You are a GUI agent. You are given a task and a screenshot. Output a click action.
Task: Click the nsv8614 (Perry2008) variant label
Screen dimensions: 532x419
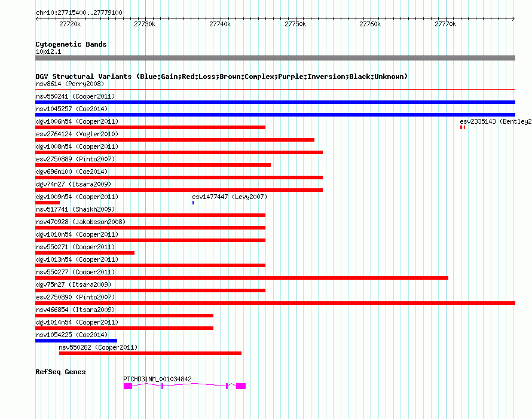click(x=70, y=84)
